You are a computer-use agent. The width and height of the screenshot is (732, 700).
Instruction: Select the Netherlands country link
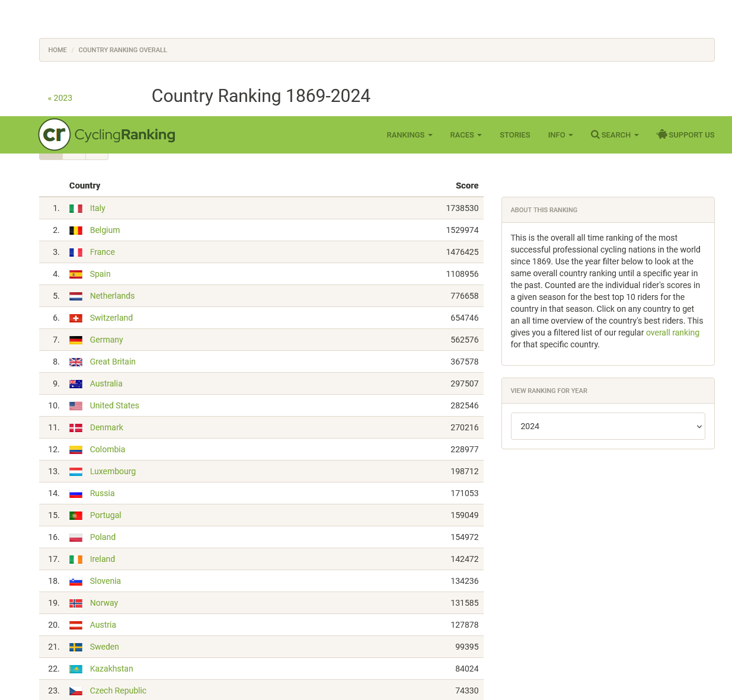pyautogui.click(x=112, y=296)
